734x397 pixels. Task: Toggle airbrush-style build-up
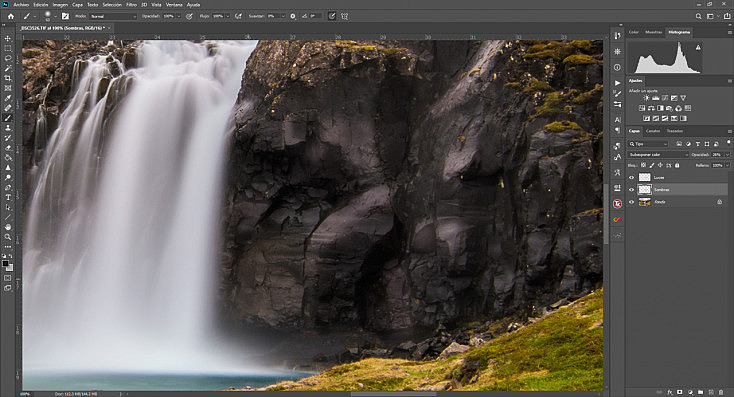coord(238,16)
